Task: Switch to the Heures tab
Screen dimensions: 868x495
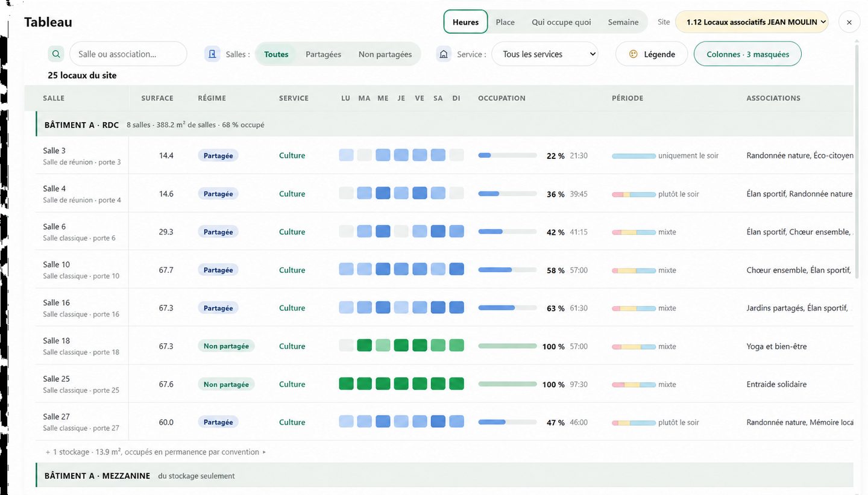Action: click(465, 22)
